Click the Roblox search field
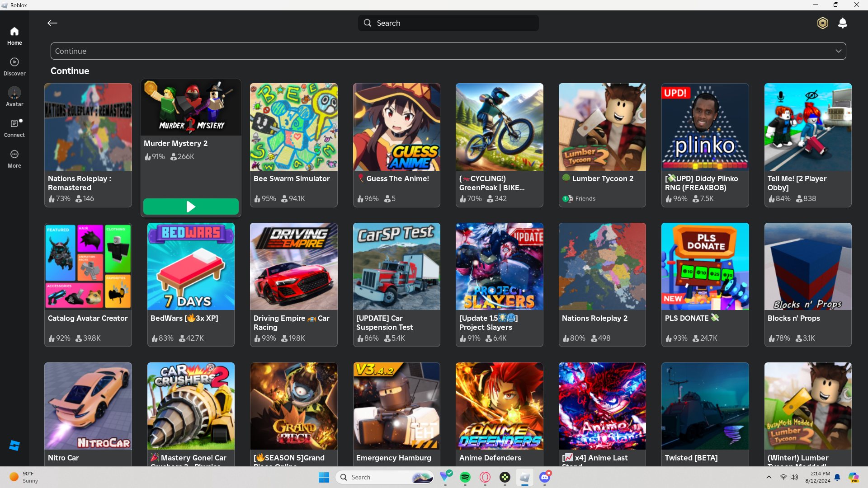 [x=448, y=23]
